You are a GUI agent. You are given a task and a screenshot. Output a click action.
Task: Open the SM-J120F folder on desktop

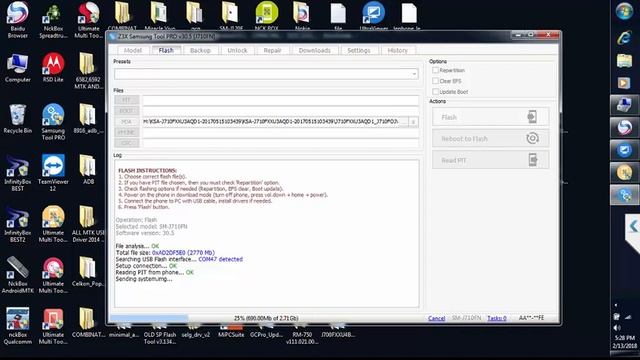[231, 16]
